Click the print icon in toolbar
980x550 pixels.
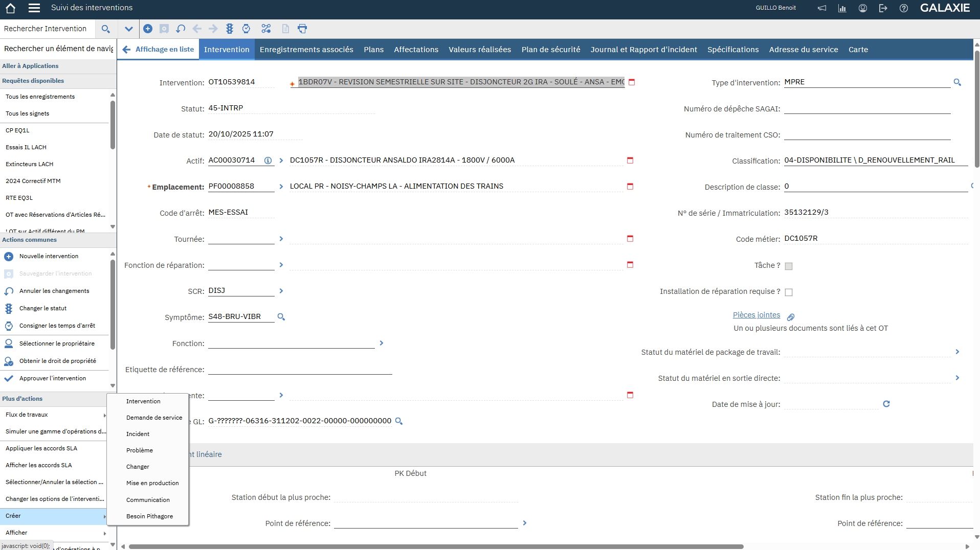[x=302, y=29]
